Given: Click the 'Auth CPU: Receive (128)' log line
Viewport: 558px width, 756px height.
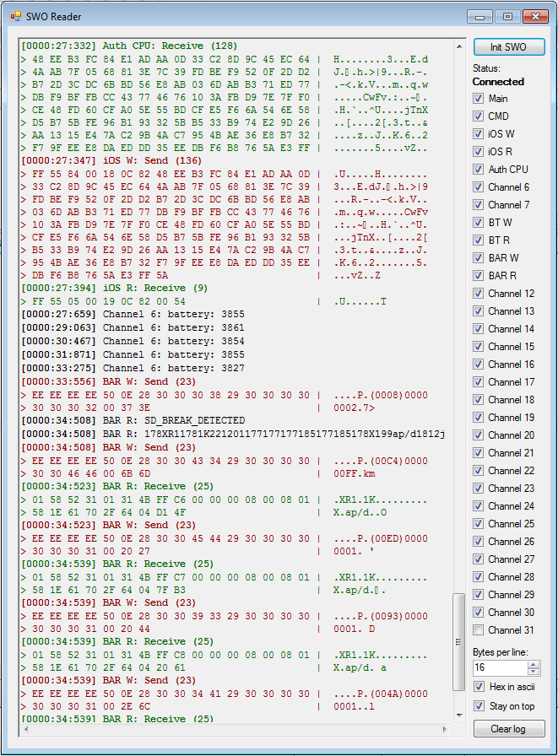Looking at the screenshot, I should coord(129,46).
